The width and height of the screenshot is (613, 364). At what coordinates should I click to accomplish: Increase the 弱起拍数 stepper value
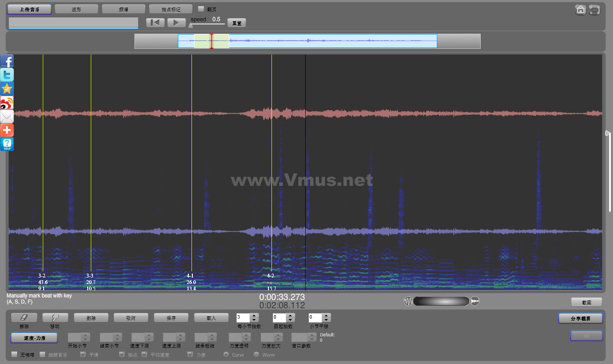point(291,316)
